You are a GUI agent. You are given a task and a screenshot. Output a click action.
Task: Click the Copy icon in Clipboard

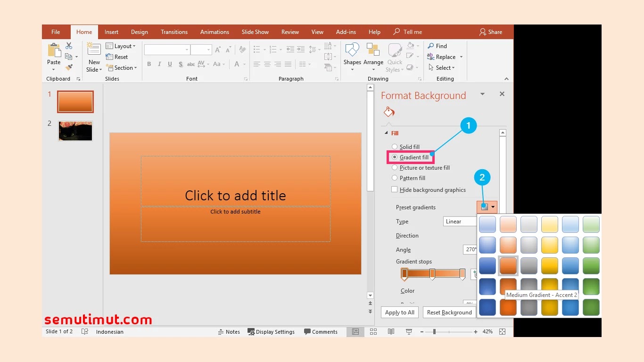pos(68,57)
